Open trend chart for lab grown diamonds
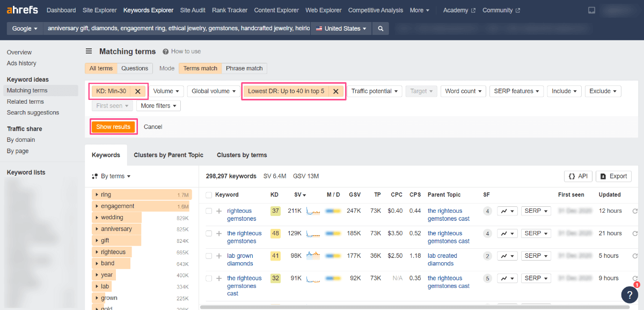 click(507, 256)
